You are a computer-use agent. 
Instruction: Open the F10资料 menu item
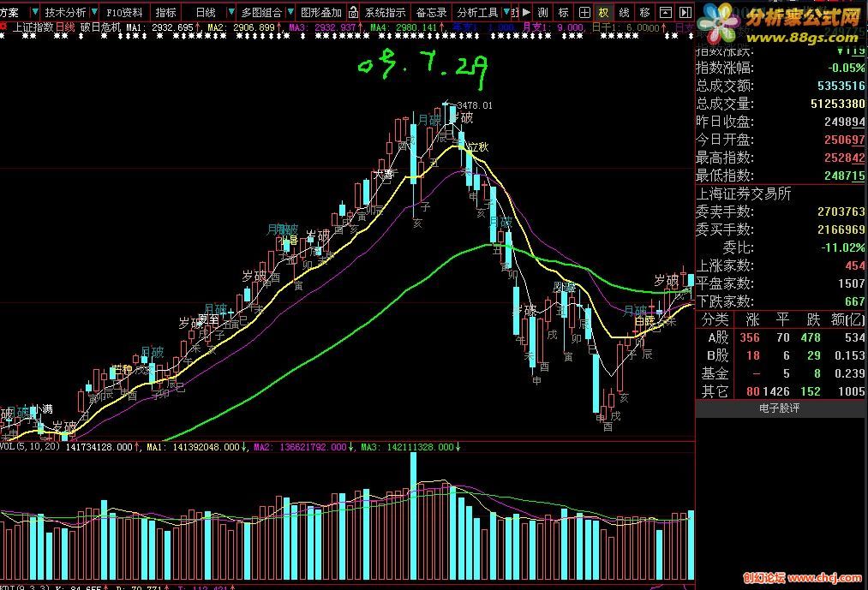click(x=124, y=12)
